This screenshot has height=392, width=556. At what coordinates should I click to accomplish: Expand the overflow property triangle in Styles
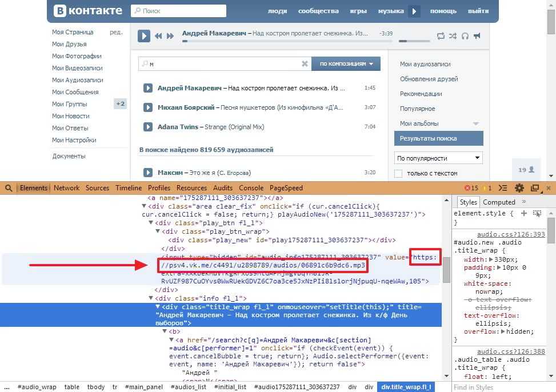[503, 331]
